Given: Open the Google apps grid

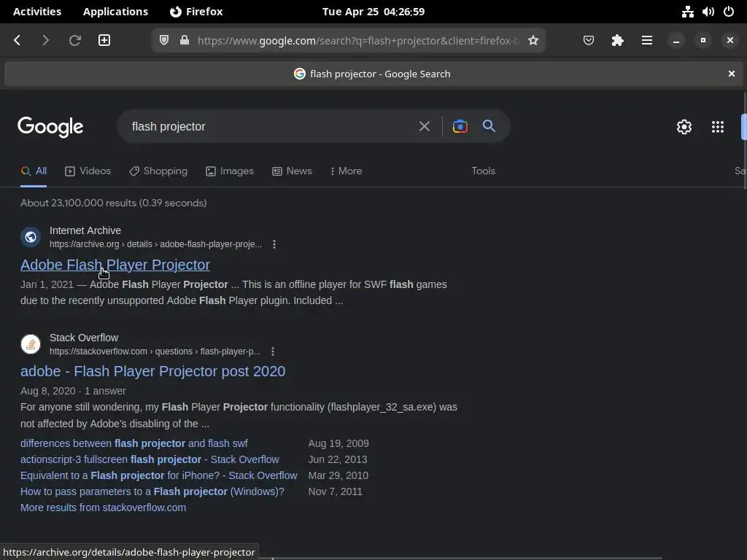Looking at the screenshot, I should click(x=718, y=127).
